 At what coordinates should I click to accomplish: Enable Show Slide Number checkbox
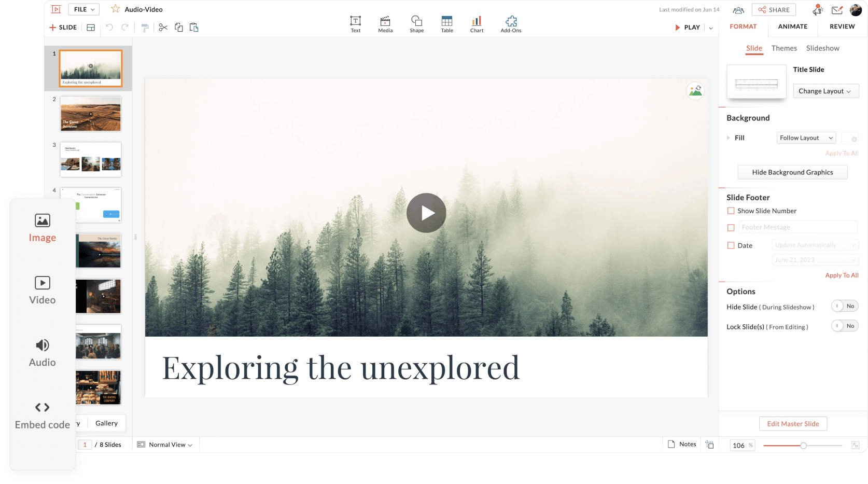[x=731, y=211]
